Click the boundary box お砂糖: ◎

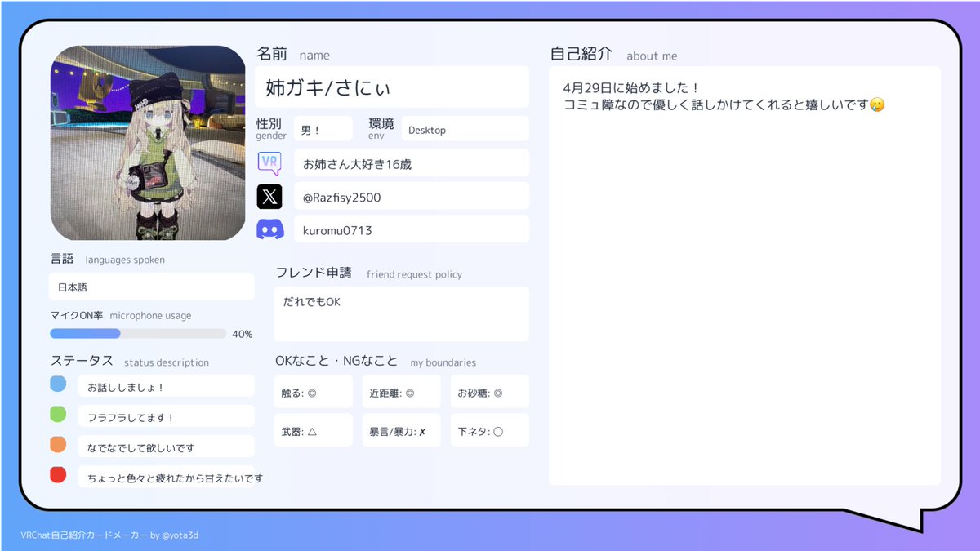click(489, 392)
